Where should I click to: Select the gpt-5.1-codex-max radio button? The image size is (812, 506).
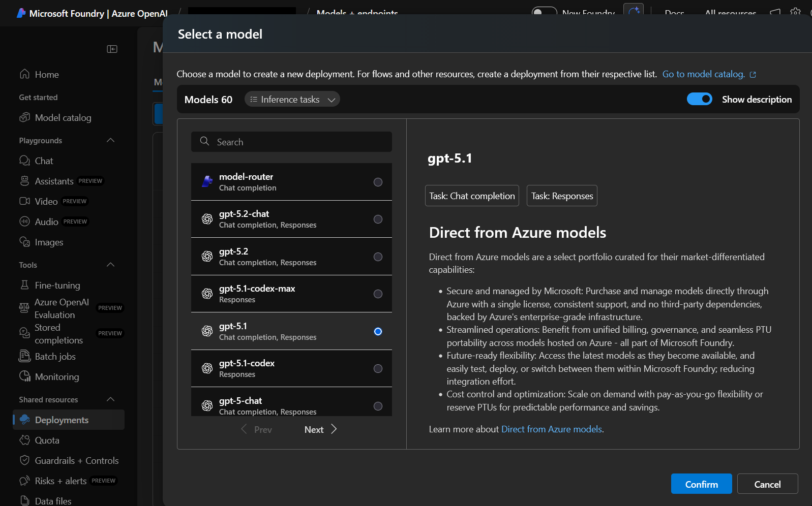click(x=378, y=294)
